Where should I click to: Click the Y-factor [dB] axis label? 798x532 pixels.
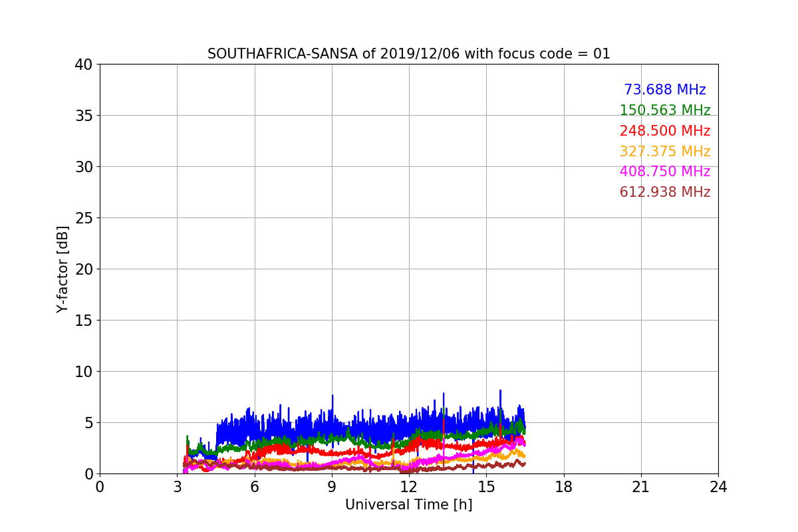(x=63, y=269)
